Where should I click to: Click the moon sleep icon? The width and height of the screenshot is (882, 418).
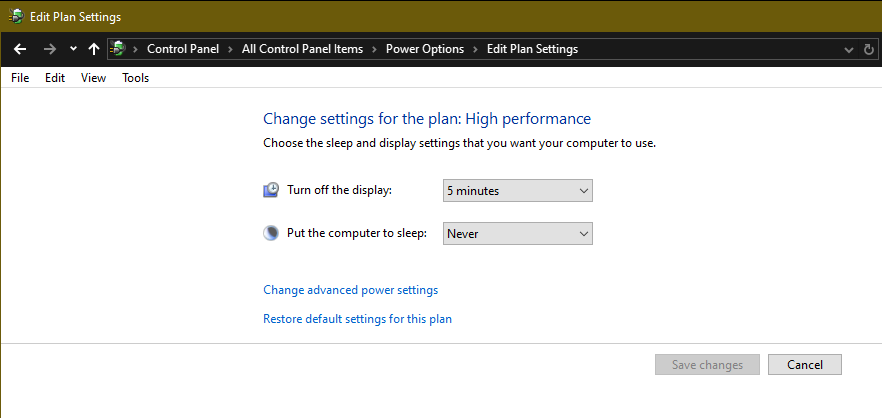click(x=271, y=233)
